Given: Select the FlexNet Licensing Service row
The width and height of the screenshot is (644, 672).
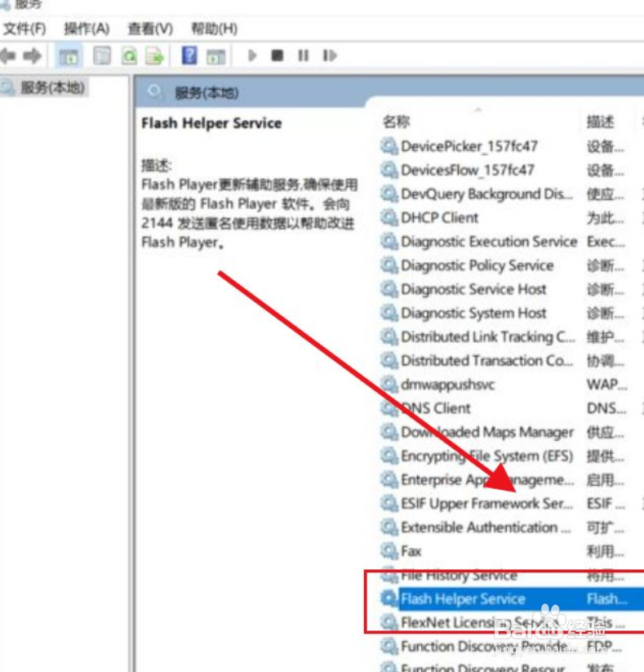Looking at the screenshot, I should click(x=480, y=622).
